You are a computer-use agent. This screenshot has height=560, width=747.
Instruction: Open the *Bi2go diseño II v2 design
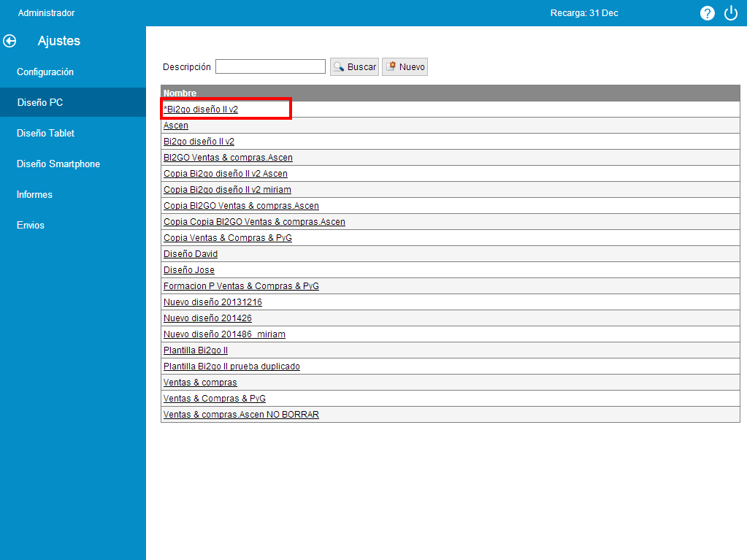click(x=202, y=110)
